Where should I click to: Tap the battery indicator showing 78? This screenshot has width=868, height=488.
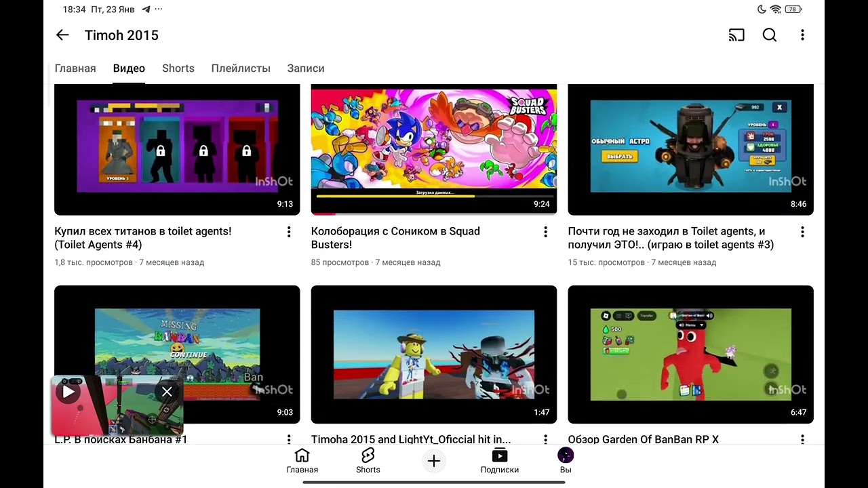click(x=793, y=9)
